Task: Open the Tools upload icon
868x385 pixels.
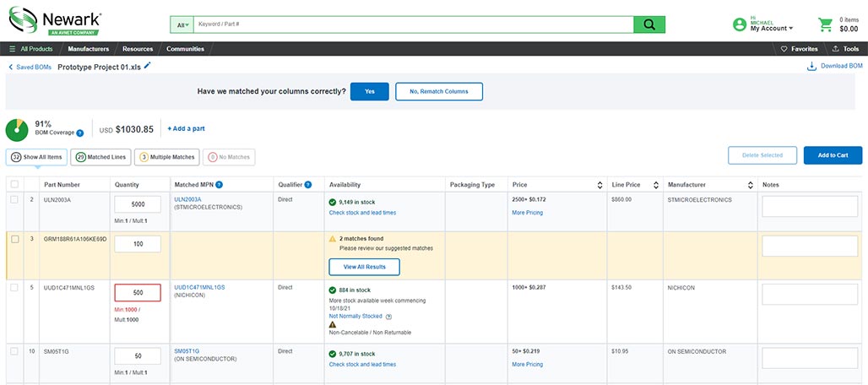Action: pos(835,49)
